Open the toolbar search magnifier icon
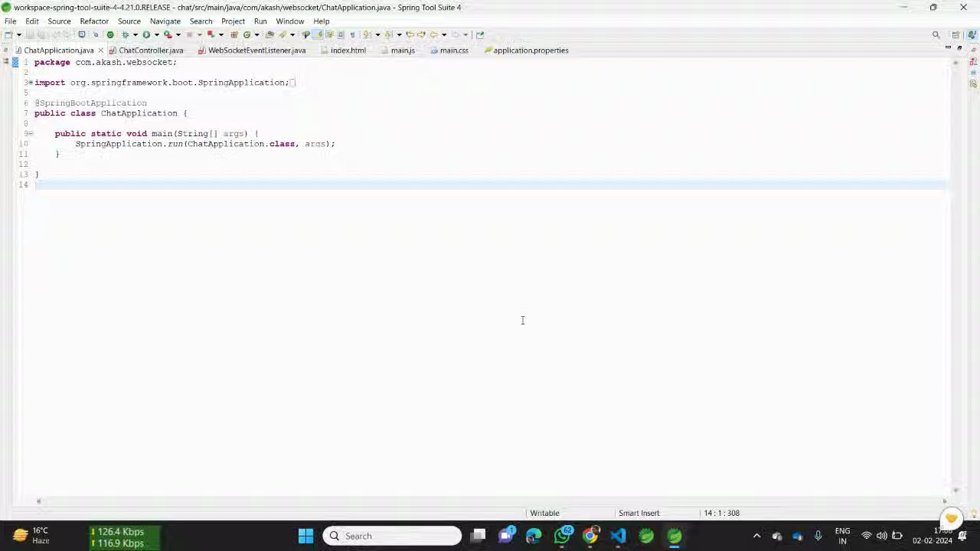980x551 pixels. pyautogui.click(x=936, y=34)
